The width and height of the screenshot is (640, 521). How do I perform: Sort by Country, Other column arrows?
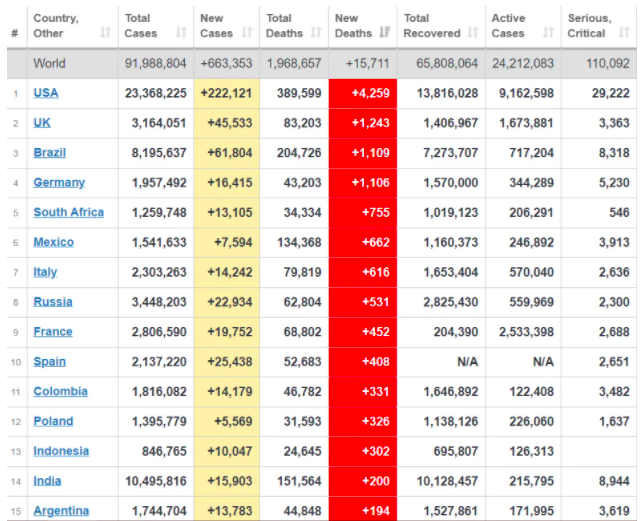point(105,32)
